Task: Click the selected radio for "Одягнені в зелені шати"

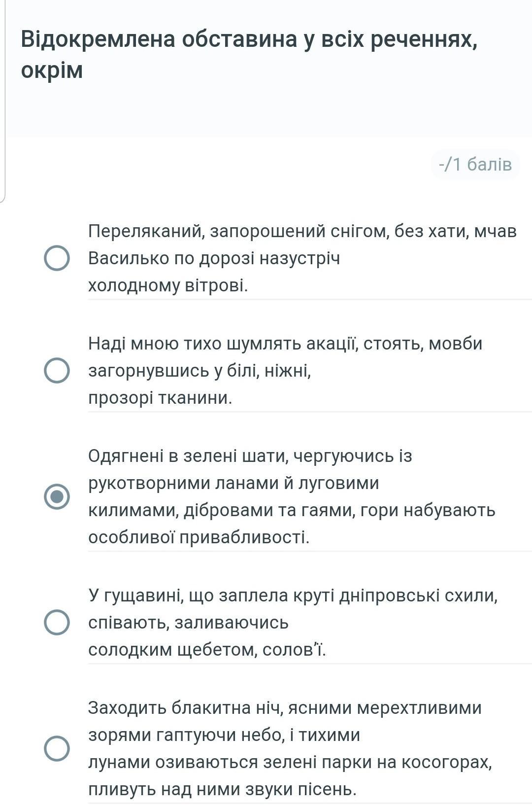Action: pos(57,496)
